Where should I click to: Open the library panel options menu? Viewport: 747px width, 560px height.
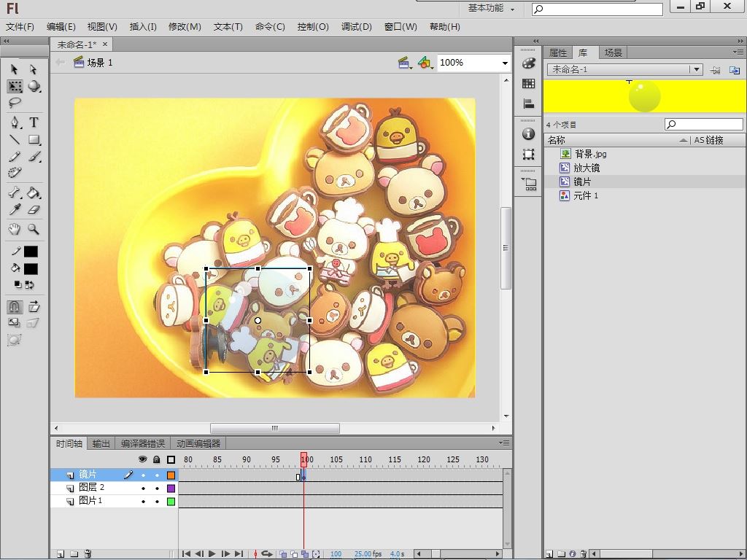[x=738, y=52]
